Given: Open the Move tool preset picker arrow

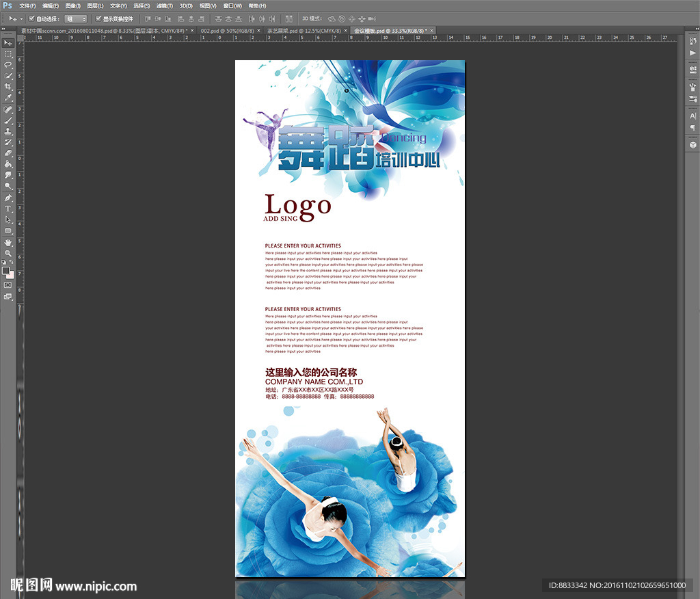Looking at the screenshot, I should coord(21,19).
